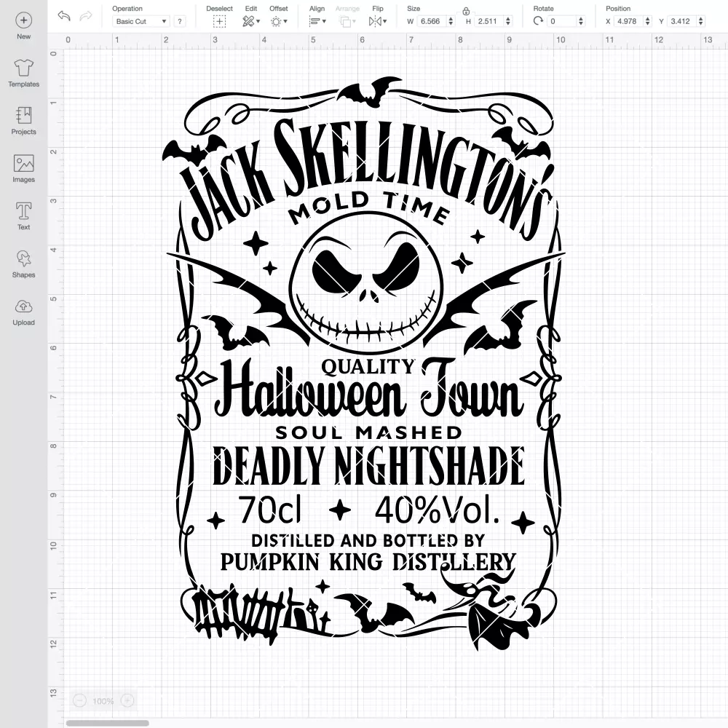Open the Edit tools dropdown
The image size is (728, 728).
[250, 21]
